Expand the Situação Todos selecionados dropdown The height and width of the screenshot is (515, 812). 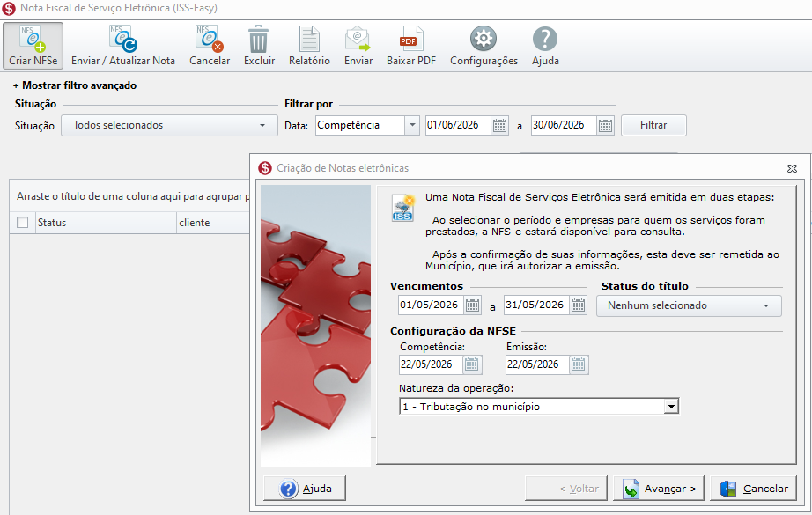pyautogui.click(x=169, y=125)
